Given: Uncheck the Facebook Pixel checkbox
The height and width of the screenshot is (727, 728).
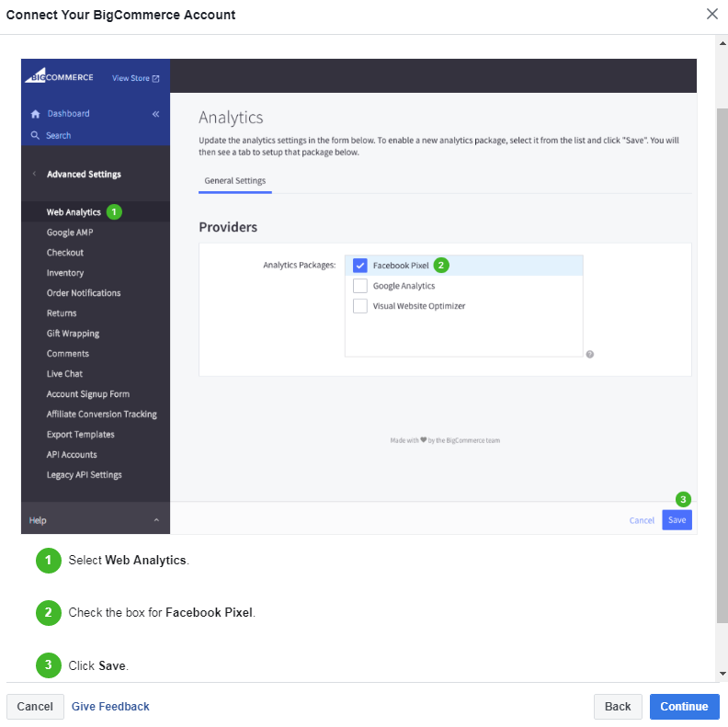Looking at the screenshot, I should (x=359, y=265).
